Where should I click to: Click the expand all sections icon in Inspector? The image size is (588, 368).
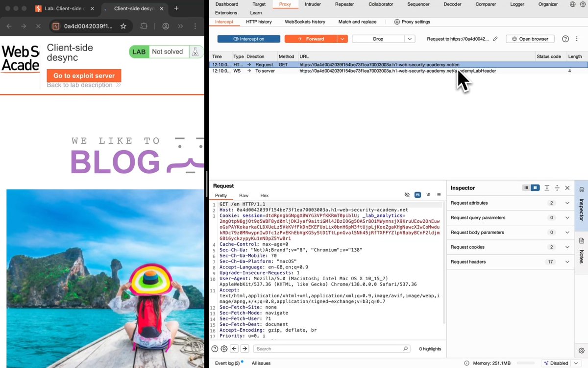pos(547,188)
